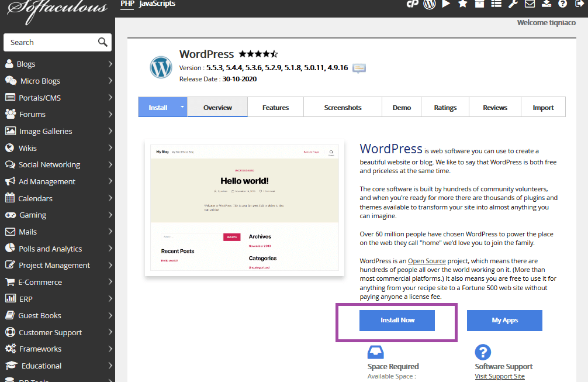
Task: Click the Image Galleries picture icon
Action: click(x=11, y=131)
